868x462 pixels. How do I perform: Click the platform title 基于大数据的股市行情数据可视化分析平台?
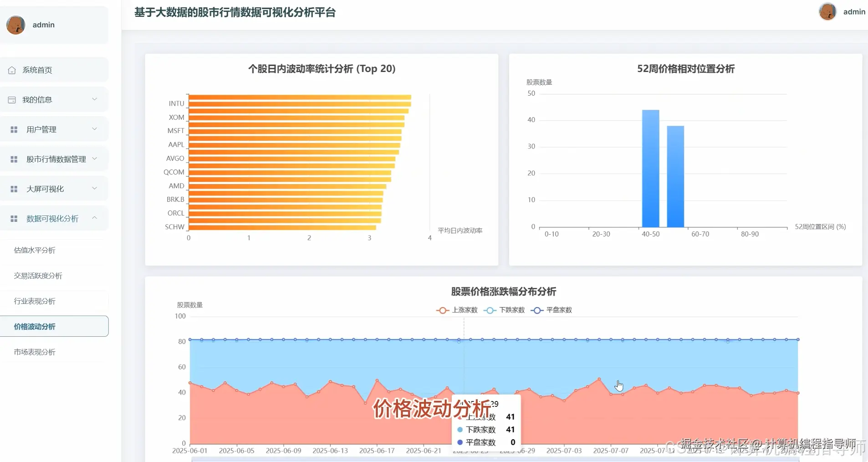[x=235, y=13]
